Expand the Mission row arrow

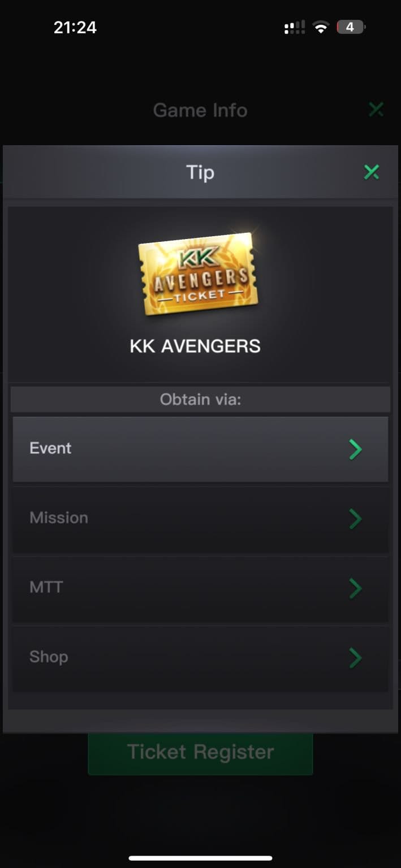coord(355,519)
